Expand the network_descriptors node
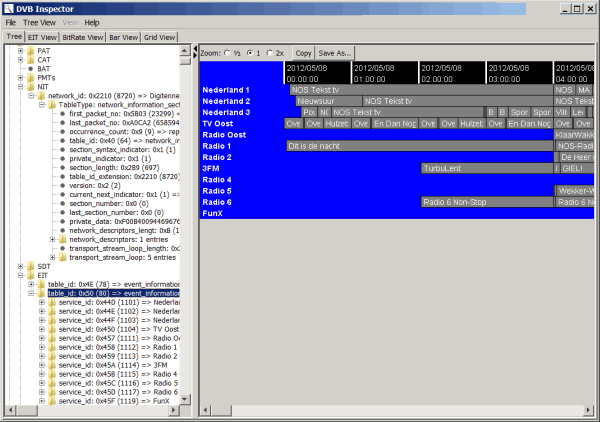The height and width of the screenshot is (422, 600). [52, 239]
